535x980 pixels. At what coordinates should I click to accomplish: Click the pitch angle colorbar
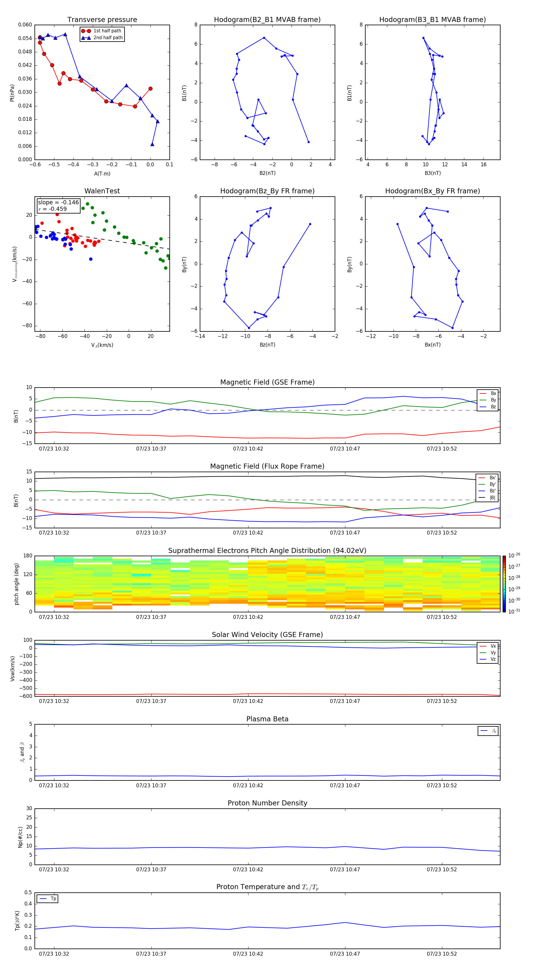(504, 584)
